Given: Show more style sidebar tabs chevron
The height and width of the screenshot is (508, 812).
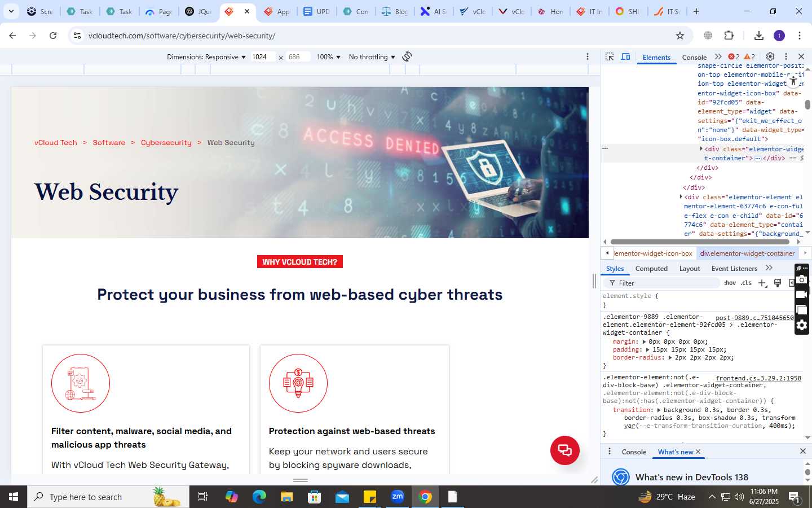Looking at the screenshot, I should tap(769, 268).
